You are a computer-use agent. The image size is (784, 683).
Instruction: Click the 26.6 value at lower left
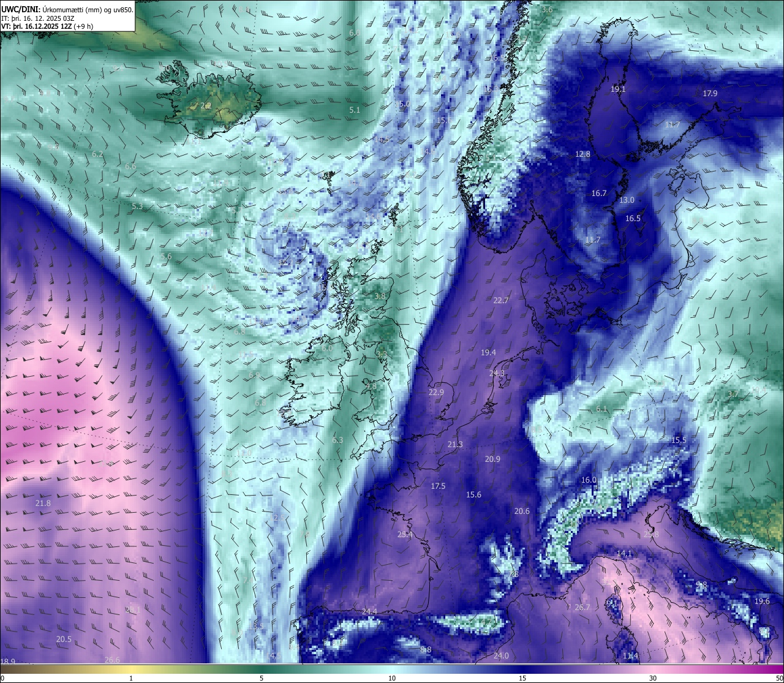(x=112, y=660)
